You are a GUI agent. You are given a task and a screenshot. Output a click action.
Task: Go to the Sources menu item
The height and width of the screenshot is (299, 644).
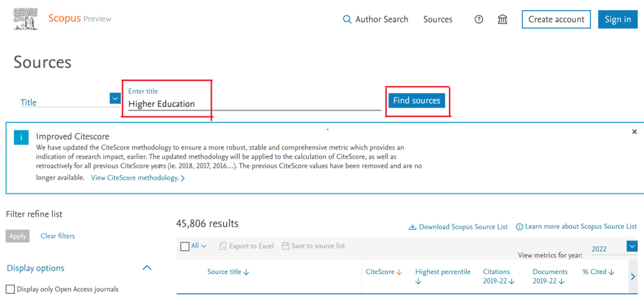tap(438, 19)
